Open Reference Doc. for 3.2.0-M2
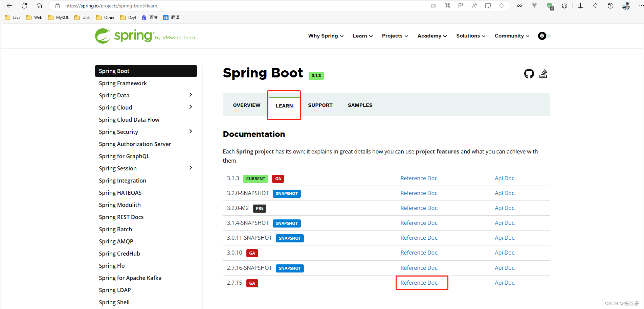The height and width of the screenshot is (309, 644). coord(419,208)
